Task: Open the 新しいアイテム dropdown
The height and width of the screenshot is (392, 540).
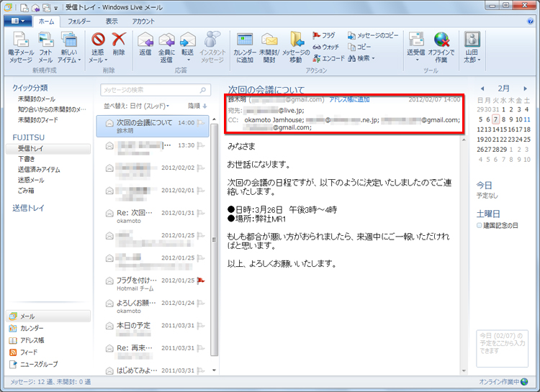Action: [69, 47]
